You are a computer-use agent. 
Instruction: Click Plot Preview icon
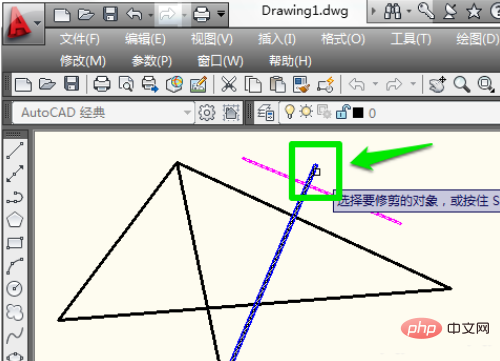[126, 84]
